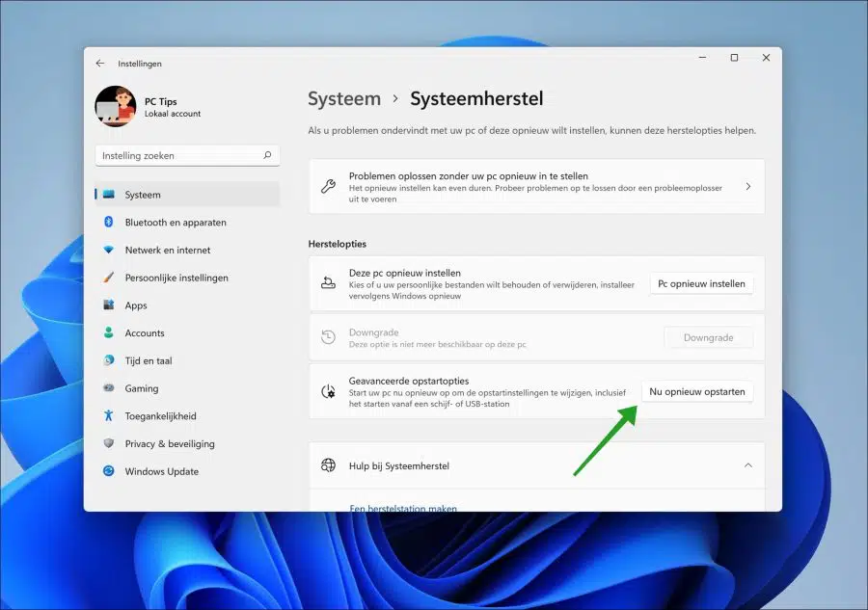Go to Apps settings
The image size is (868, 610).
click(187, 305)
